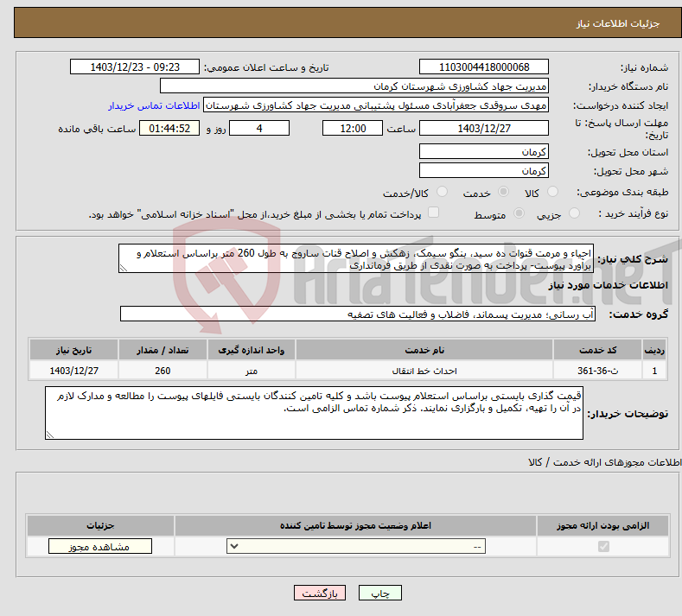
Task: Click the چاپ print button
Action: click(380, 593)
